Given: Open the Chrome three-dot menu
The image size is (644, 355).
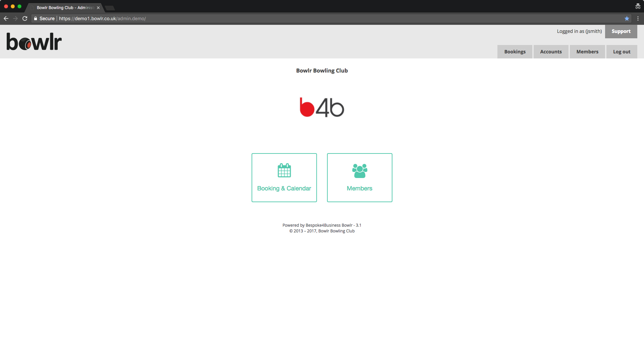Looking at the screenshot, I should (x=638, y=18).
